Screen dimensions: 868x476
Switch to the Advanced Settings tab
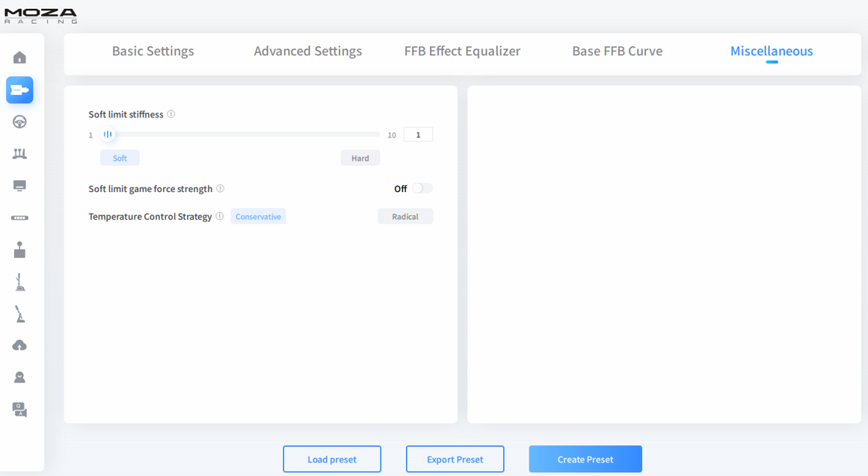coord(308,51)
